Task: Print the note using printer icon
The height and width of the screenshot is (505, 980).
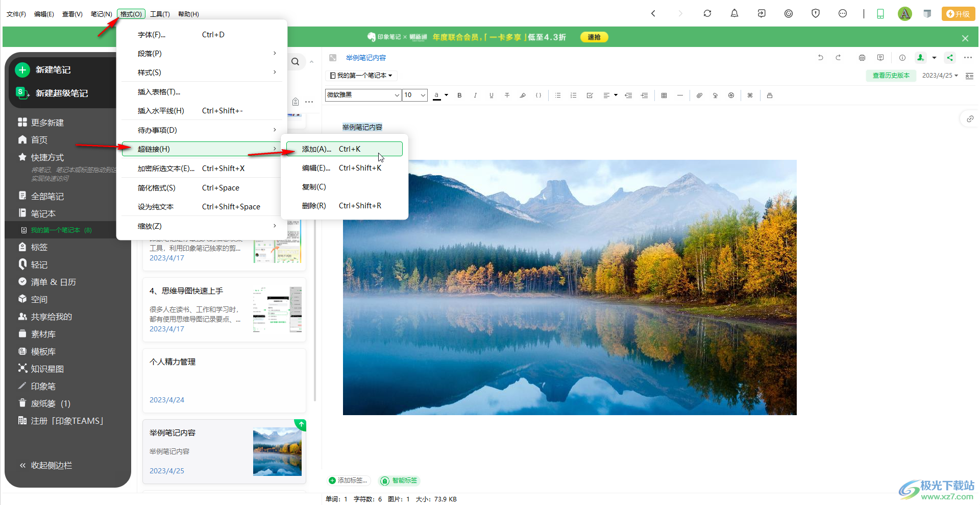Action: tap(862, 58)
